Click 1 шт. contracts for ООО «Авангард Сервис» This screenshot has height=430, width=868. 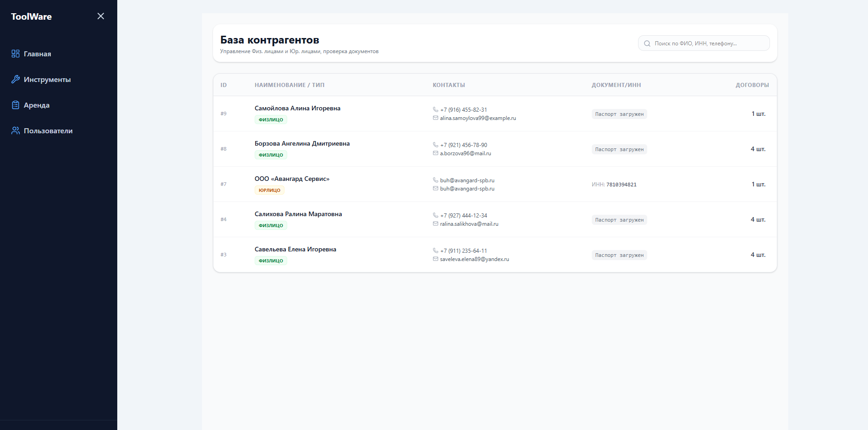759,184
